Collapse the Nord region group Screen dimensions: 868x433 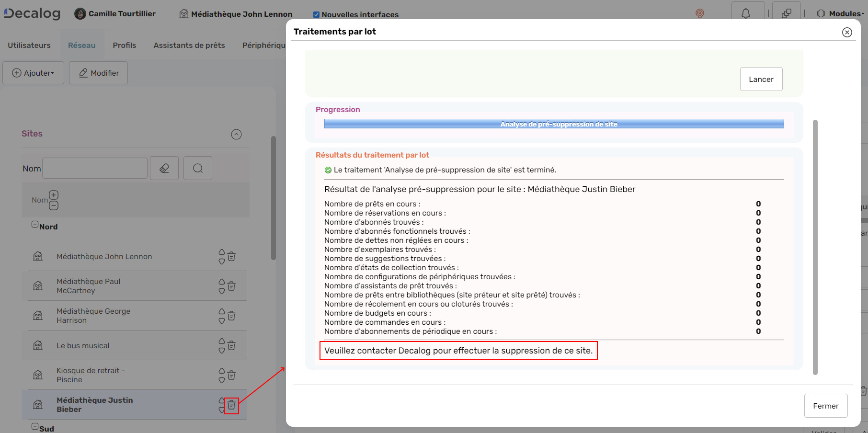click(35, 223)
